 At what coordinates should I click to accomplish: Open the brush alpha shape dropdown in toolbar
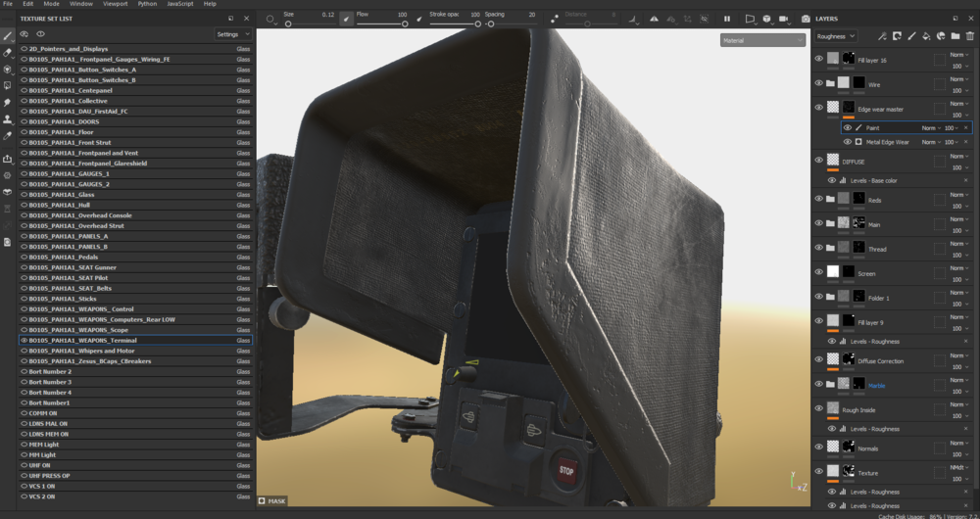coord(271,20)
